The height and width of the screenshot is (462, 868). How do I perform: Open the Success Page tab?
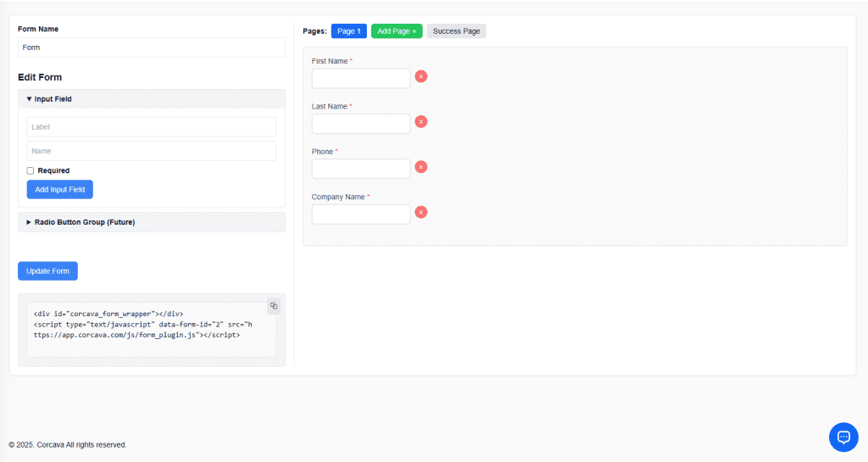(456, 31)
